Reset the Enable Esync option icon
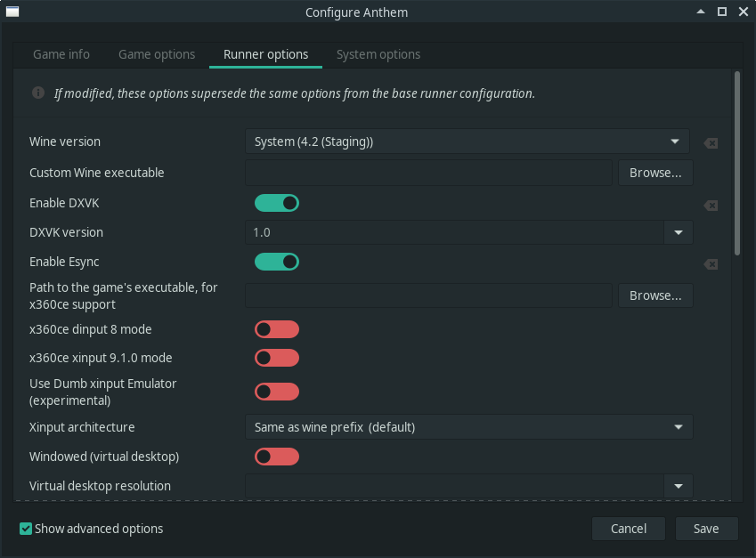Screen dimensions: 756x558 (x=711, y=263)
